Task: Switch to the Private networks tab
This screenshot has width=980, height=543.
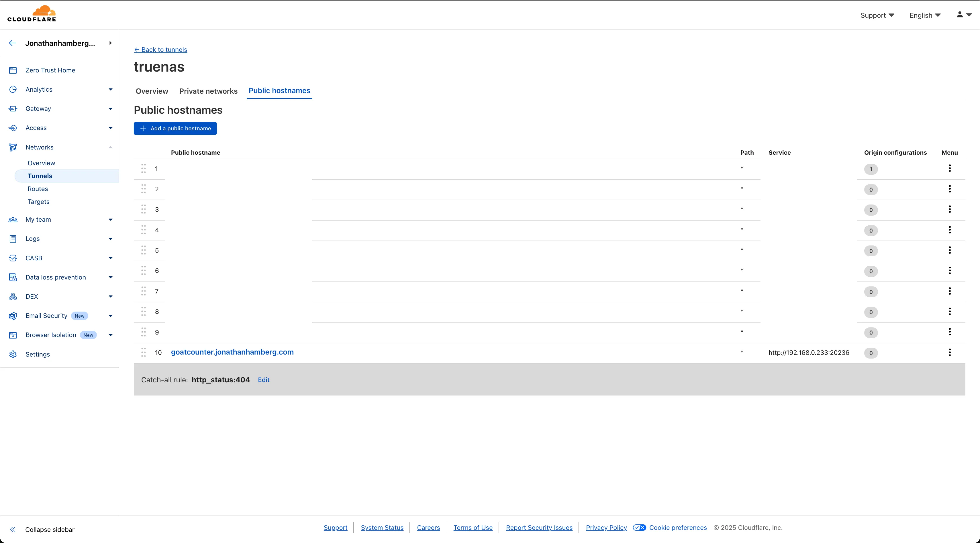Action: [x=209, y=91]
